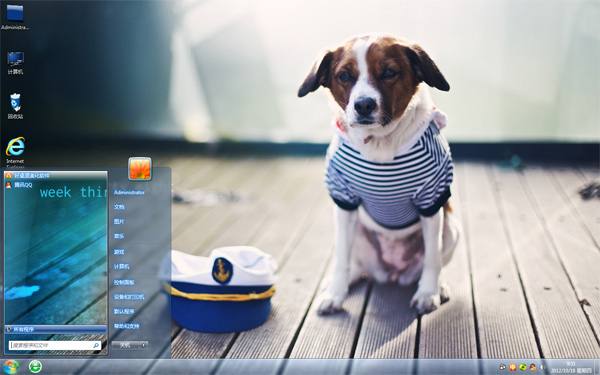The width and height of the screenshot is (600, 375).
Task: Open 设备和打印机 devices and printers
Action: [x=129, y=297]
